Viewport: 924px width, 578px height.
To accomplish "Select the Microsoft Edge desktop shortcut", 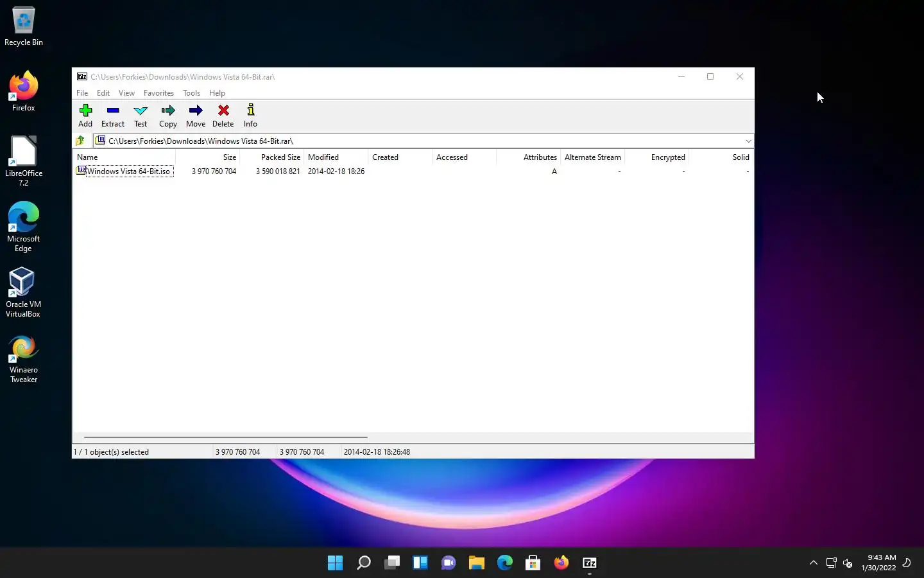I will coord(24,227).
